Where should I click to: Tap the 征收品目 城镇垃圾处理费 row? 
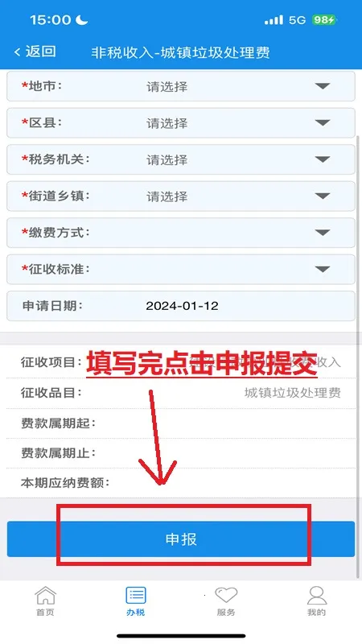point(181,393)
